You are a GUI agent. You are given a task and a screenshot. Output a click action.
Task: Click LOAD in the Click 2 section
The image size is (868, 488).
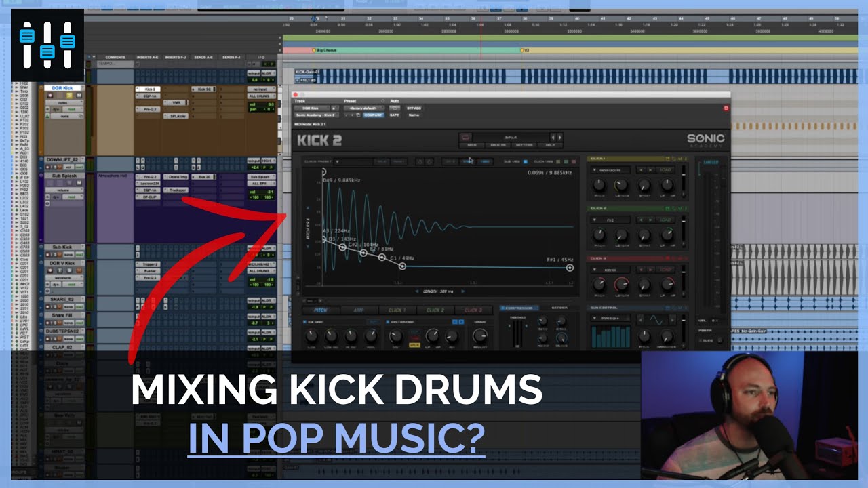coord(665,220)
